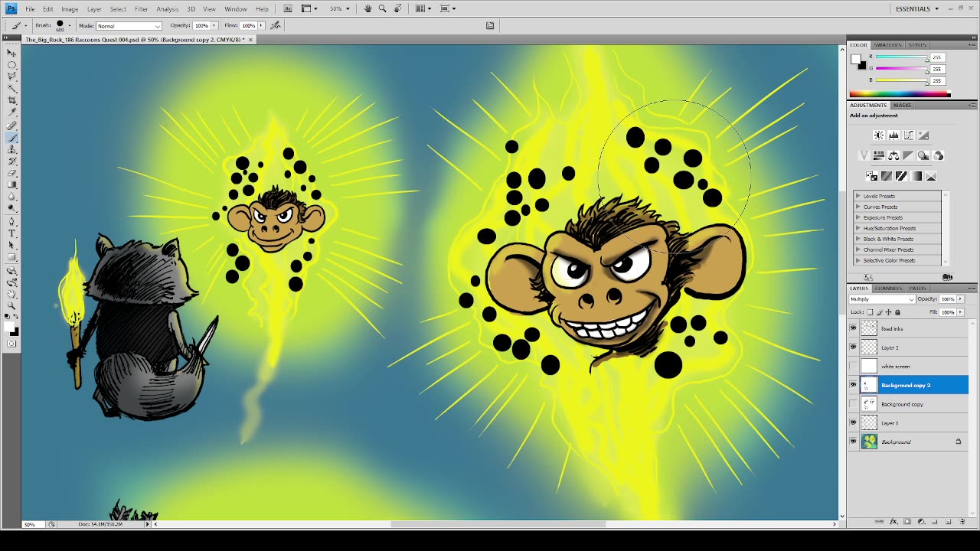Add a Black & White adjustment

[909, 155]
